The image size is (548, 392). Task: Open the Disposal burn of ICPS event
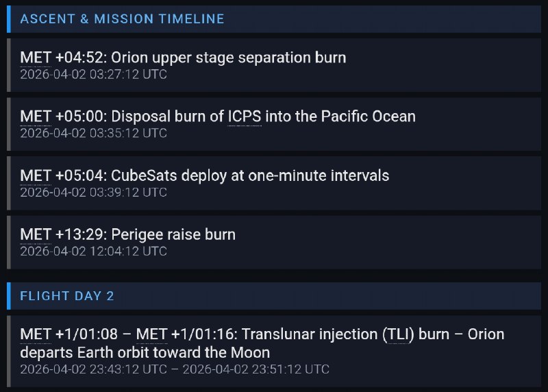coord(274,124)
